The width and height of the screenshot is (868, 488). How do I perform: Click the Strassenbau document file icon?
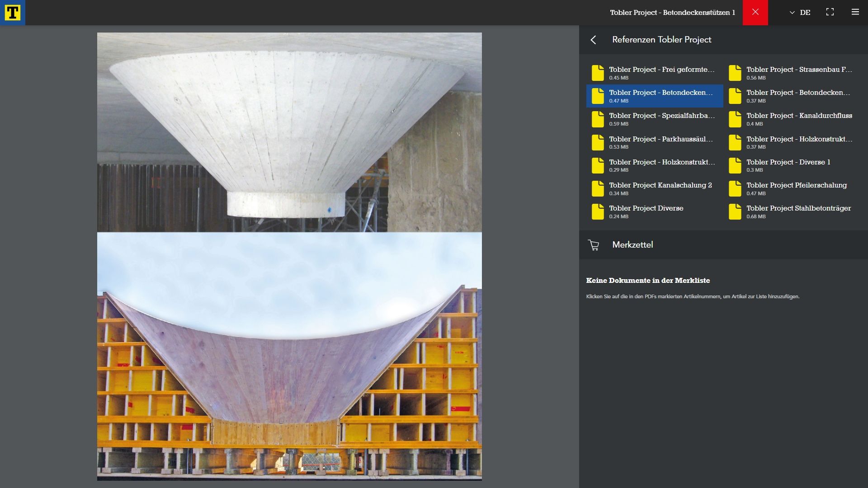(x=735, y=73)
